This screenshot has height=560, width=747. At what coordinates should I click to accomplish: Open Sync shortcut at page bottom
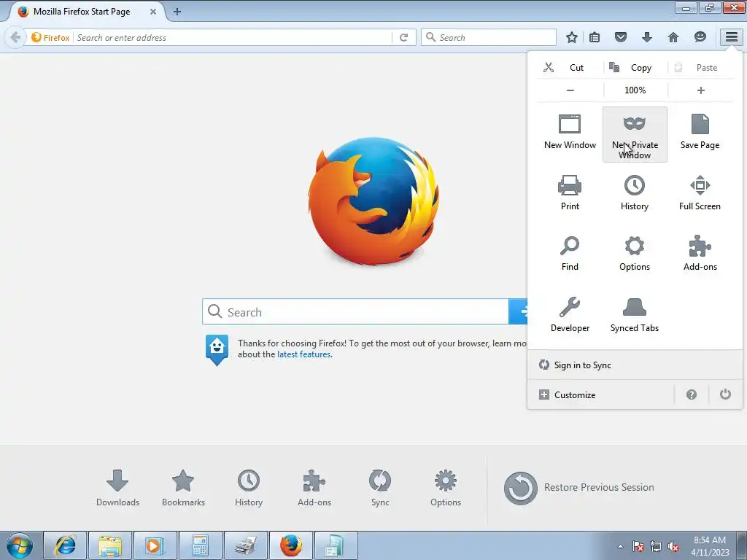coord(380,488)
